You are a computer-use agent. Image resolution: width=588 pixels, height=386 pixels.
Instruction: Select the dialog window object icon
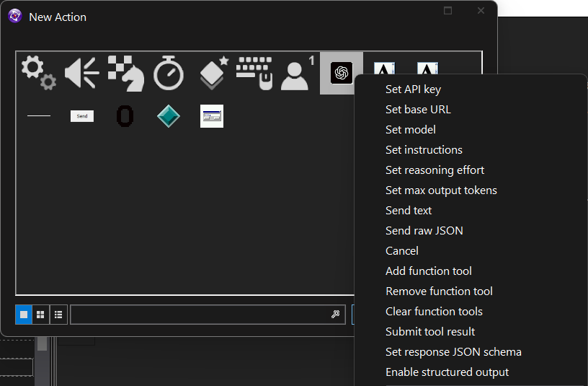(x=212, y=116)
